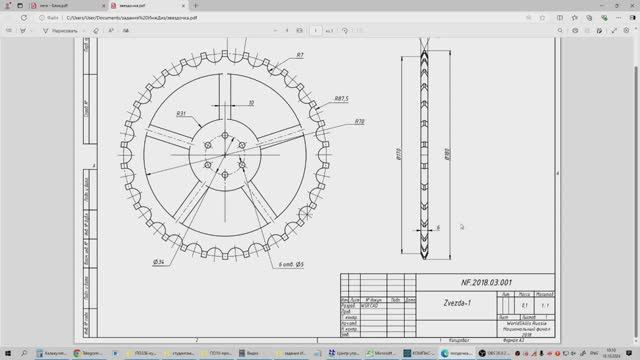Viewport: 640px width, 360px height.
Task: Open the browser Settings and more menu
Action: (618, 18)
